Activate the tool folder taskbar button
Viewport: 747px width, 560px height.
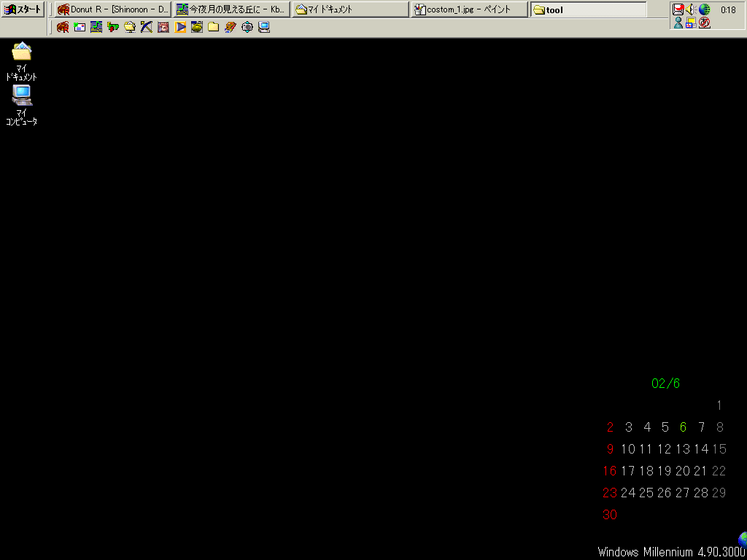point(588,9)
